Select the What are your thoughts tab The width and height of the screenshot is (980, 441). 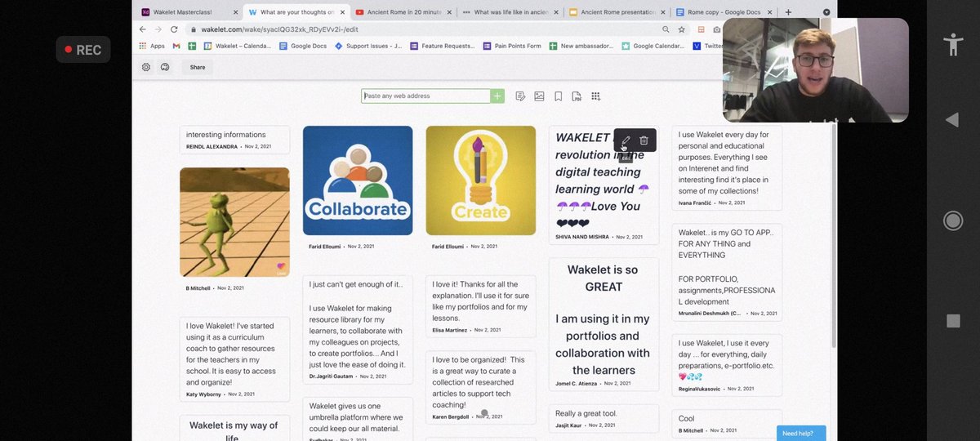pyautogui.click(x=296, y=12)
